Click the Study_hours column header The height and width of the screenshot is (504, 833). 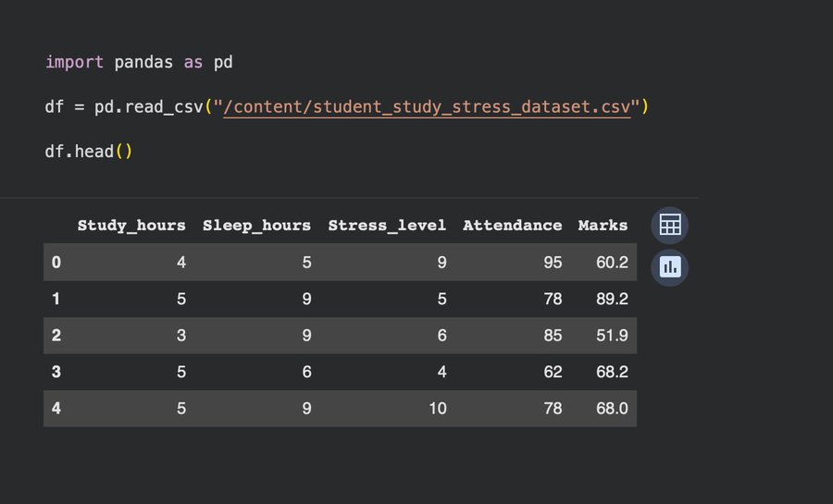131,225
